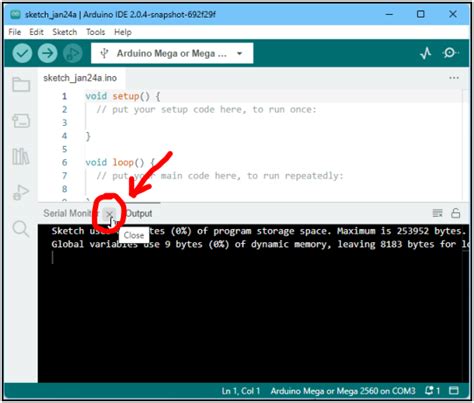Viewport: 474px width, 403px height.
Task: Toggle output word wrap icon
Action: pyautogui.click(x=437, y=213)
